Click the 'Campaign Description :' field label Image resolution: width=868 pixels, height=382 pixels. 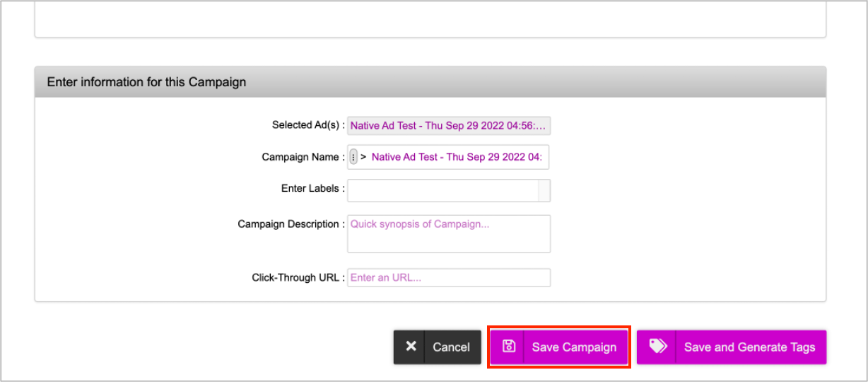pyautogui.click(x=291, y=224)
